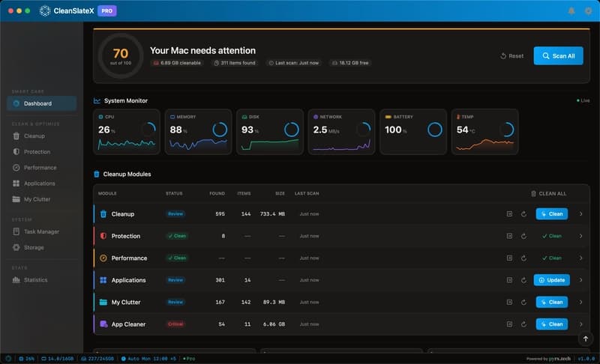Click CPU 26% indicator in status bar
Image resolution: width=600 pixels, height=364 pixels.
(x=26, y=359)
